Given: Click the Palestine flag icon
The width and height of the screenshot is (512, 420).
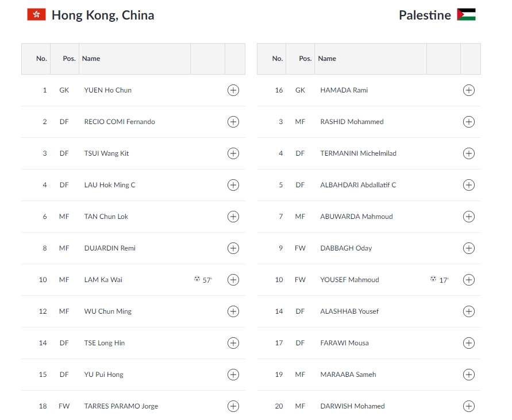Looking at the screenshot, I should point(466,15).
